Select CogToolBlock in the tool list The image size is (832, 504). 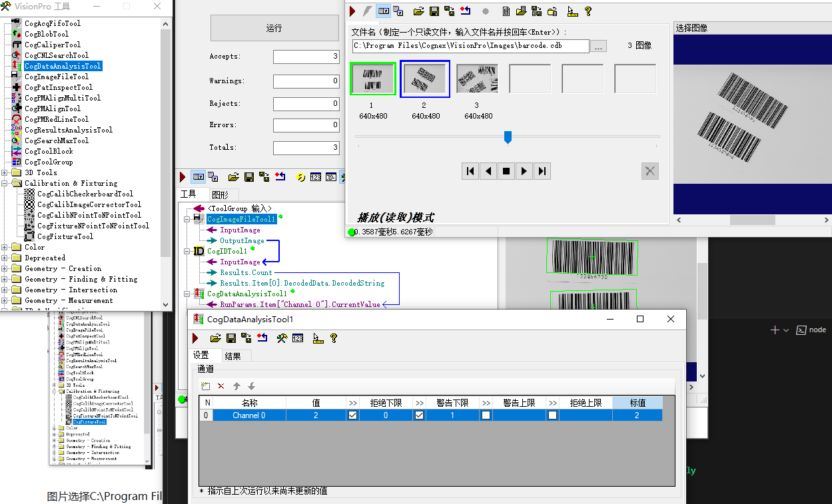point(49,151)
